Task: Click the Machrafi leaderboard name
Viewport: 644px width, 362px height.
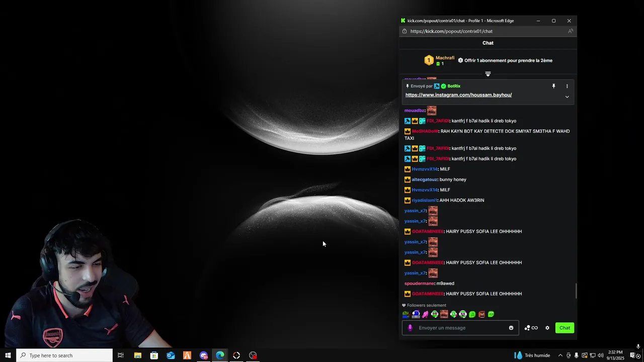Action: [x=445, y=58]
